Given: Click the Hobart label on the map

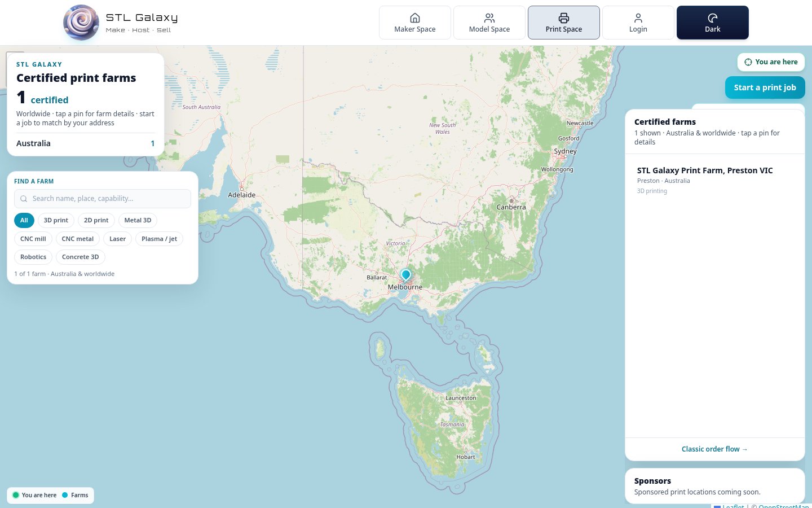Looking at the screenshot, I should point(466,457).
